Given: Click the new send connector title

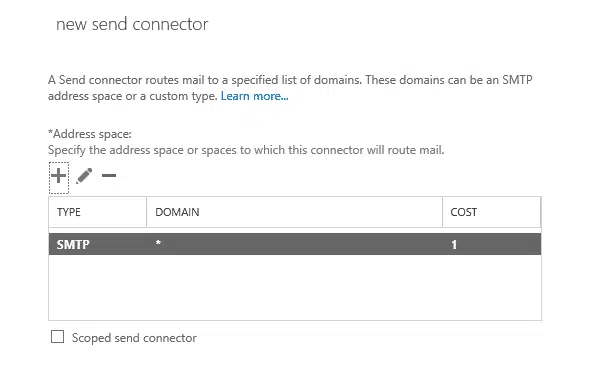Looking at the screenshot, I should (132, 24).
